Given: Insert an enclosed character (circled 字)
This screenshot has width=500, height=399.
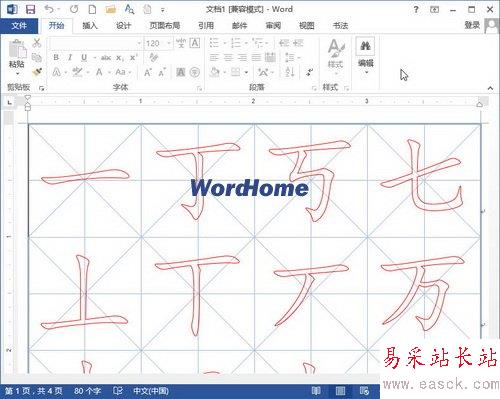Looking at the screenshot, I should (195, 72).
